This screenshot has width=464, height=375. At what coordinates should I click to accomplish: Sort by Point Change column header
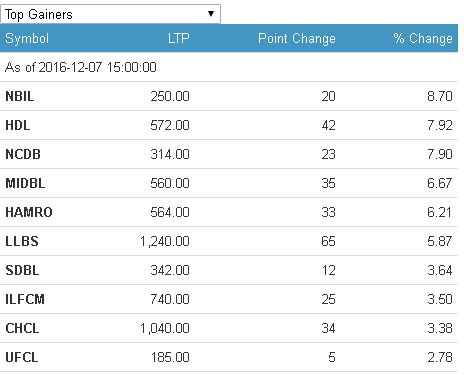(297, 38)
